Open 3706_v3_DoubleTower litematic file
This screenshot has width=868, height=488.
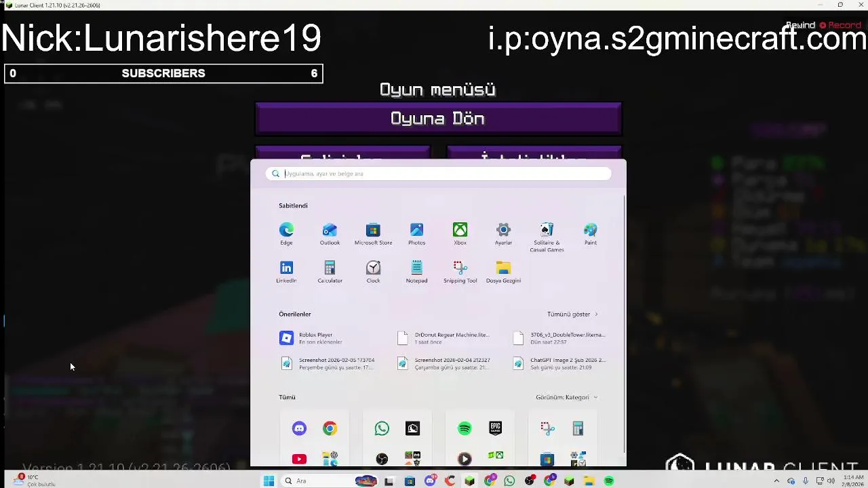(559, 338)
